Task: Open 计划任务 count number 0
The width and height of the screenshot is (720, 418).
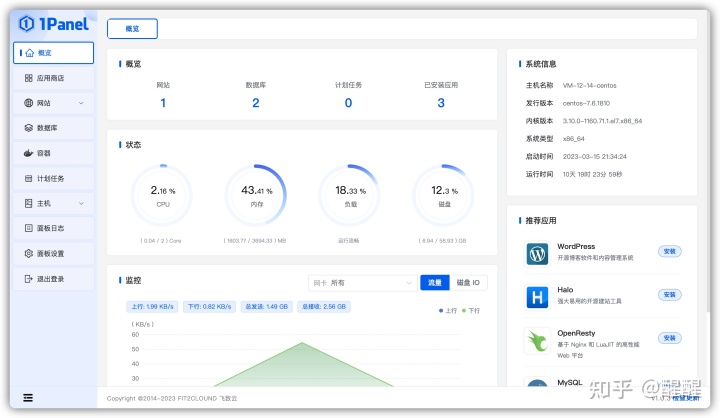Action: pos(349,103)
